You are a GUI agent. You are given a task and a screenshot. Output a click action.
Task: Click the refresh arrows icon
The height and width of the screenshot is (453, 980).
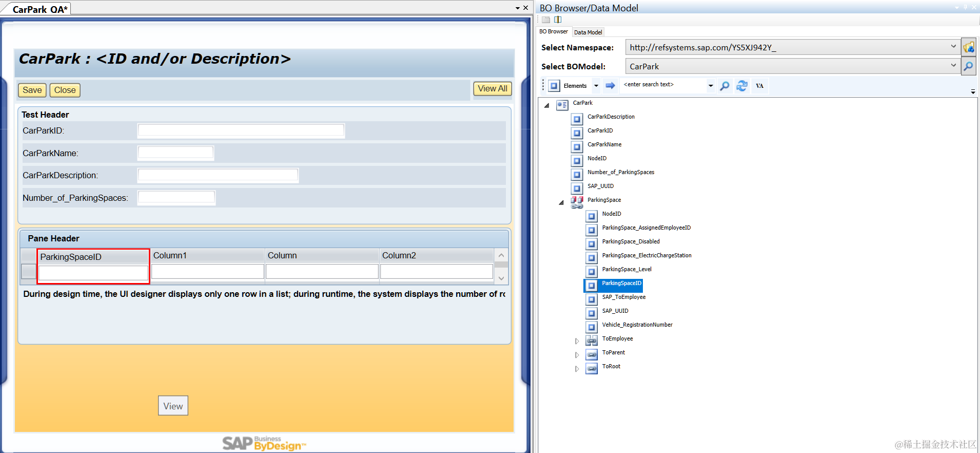point(742,86)
